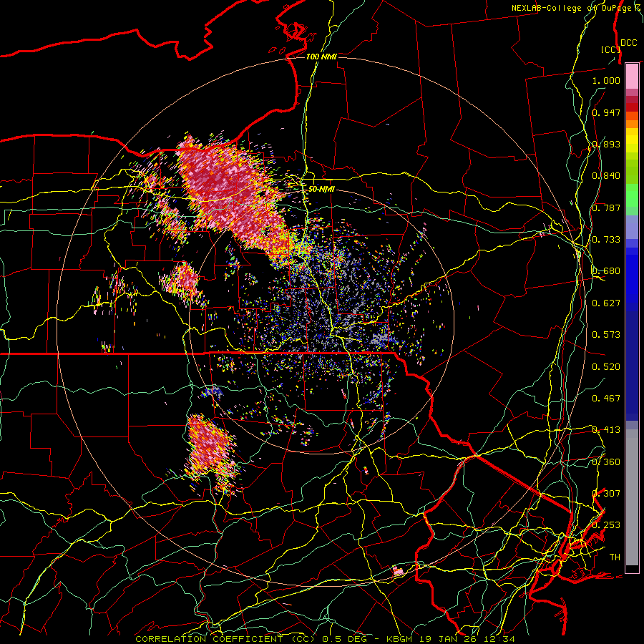Click the 50 NMI range ring label
Viewport: 644px width, 644px height.
(321, 190)
